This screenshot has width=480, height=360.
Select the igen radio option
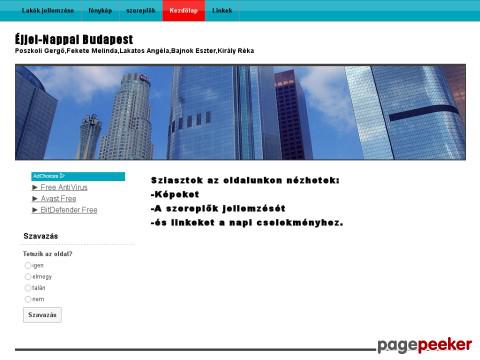[x=28, y=265]
